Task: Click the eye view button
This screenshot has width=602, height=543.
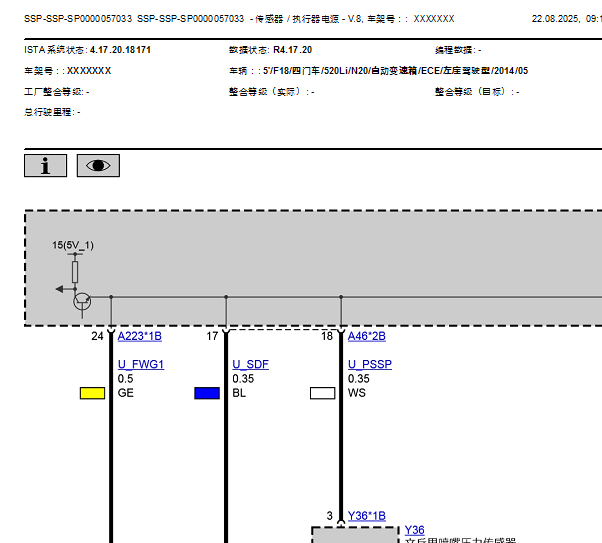Action: point(98,166)
